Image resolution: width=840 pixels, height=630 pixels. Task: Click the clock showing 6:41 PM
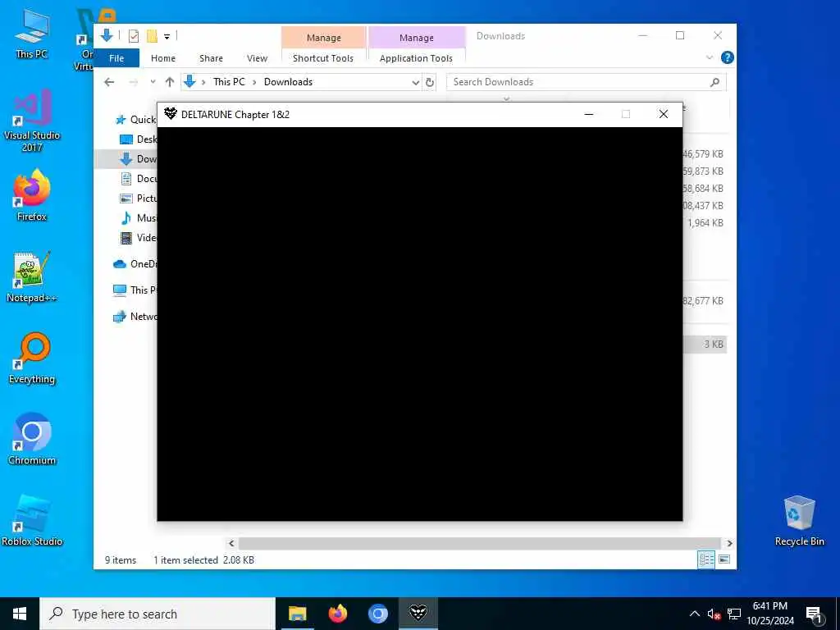click(769, 606)
